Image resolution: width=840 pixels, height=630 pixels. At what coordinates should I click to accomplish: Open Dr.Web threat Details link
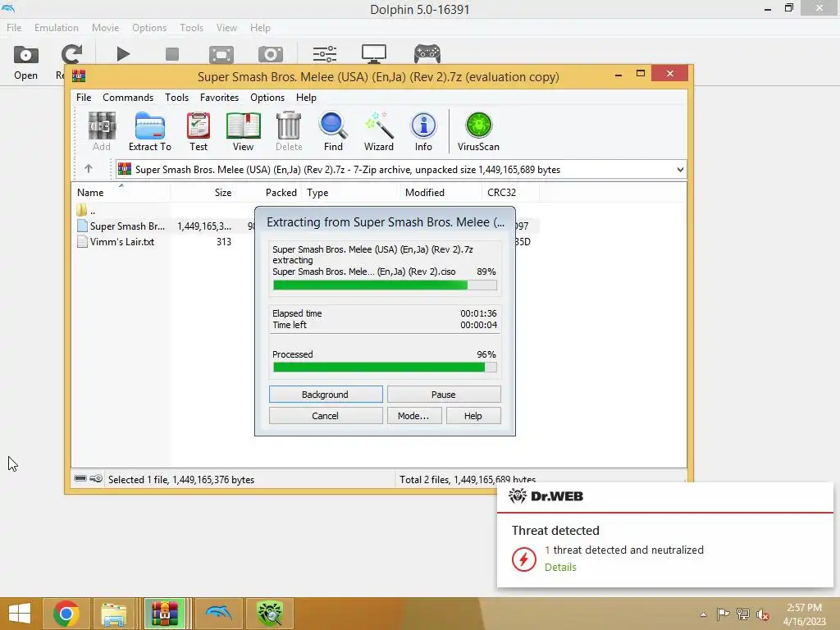[x=560, y=568]
